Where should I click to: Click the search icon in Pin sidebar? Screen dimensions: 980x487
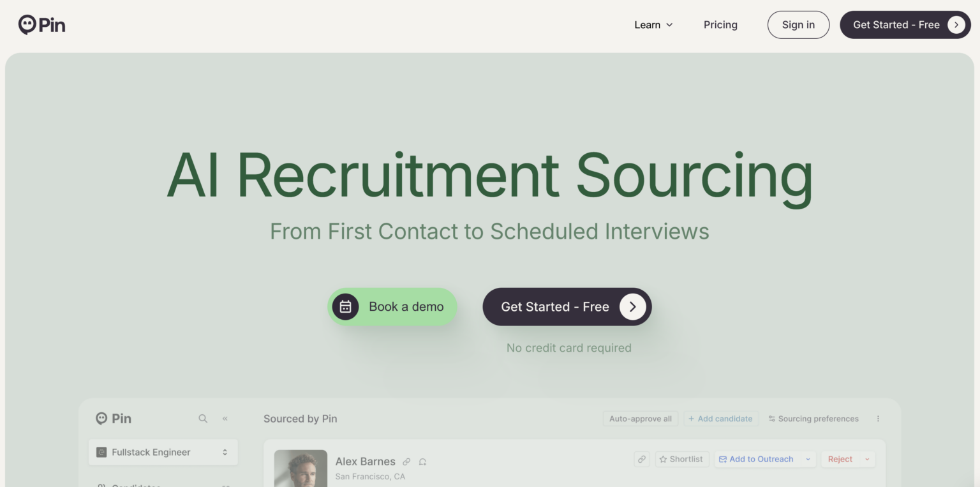[x=203, y=419]
